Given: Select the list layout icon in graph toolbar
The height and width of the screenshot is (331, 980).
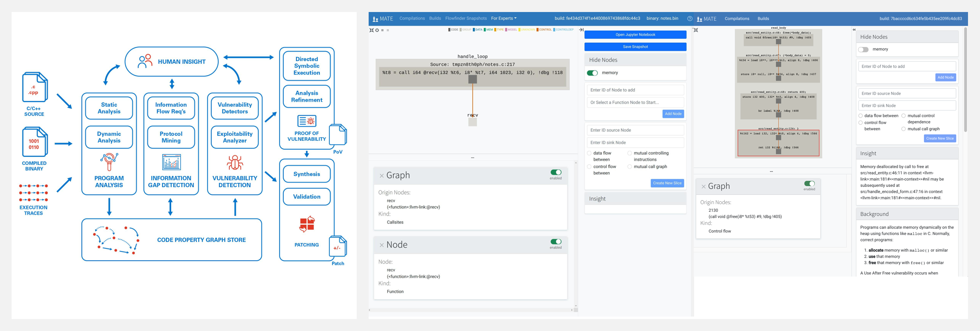Looking at the screenshot, I should tap(388, 30).
